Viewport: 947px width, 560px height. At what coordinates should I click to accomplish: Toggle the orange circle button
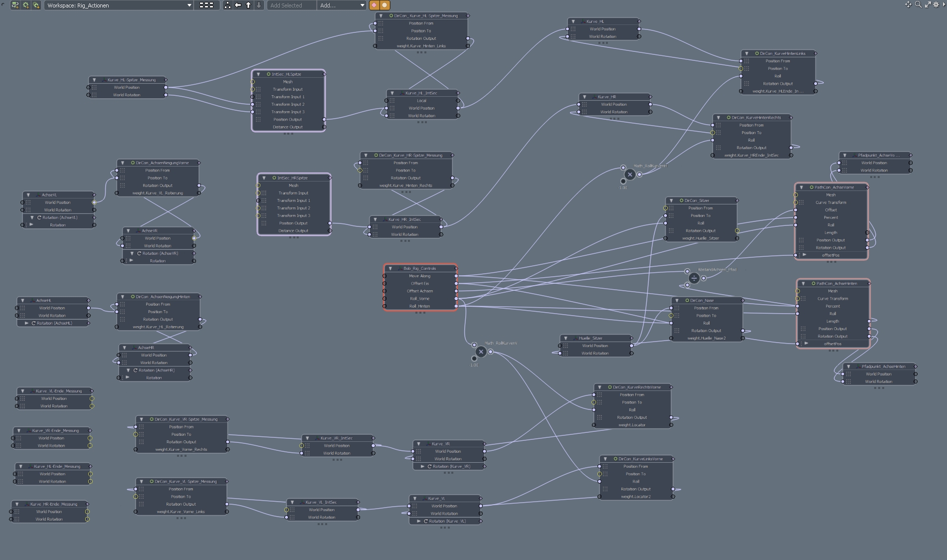(x=384, y=5)
